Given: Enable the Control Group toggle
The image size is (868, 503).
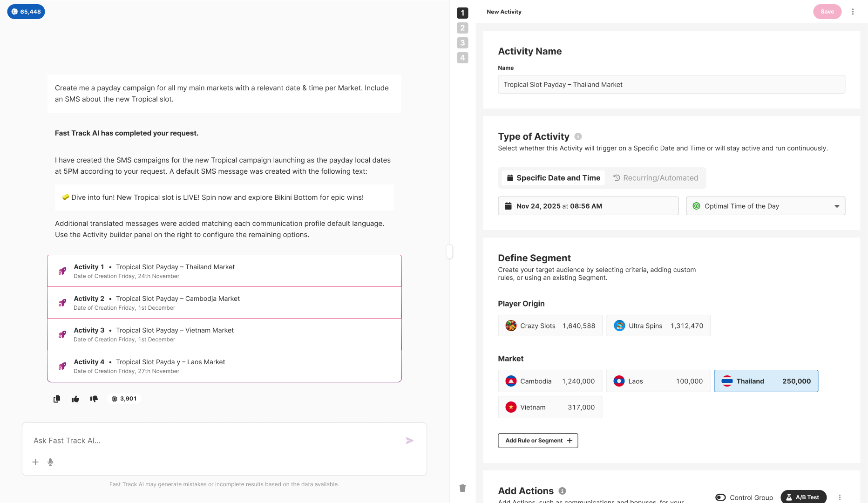Looking at the screenshot, I should 721,497.
